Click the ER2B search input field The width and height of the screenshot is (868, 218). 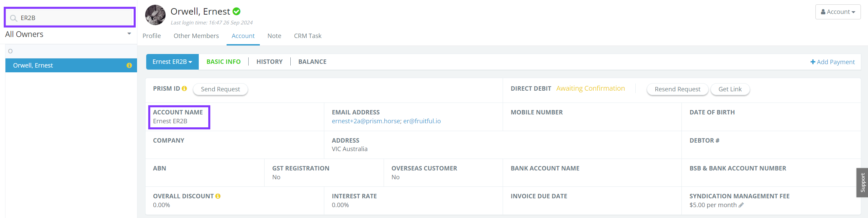click(x=75, y=18)
